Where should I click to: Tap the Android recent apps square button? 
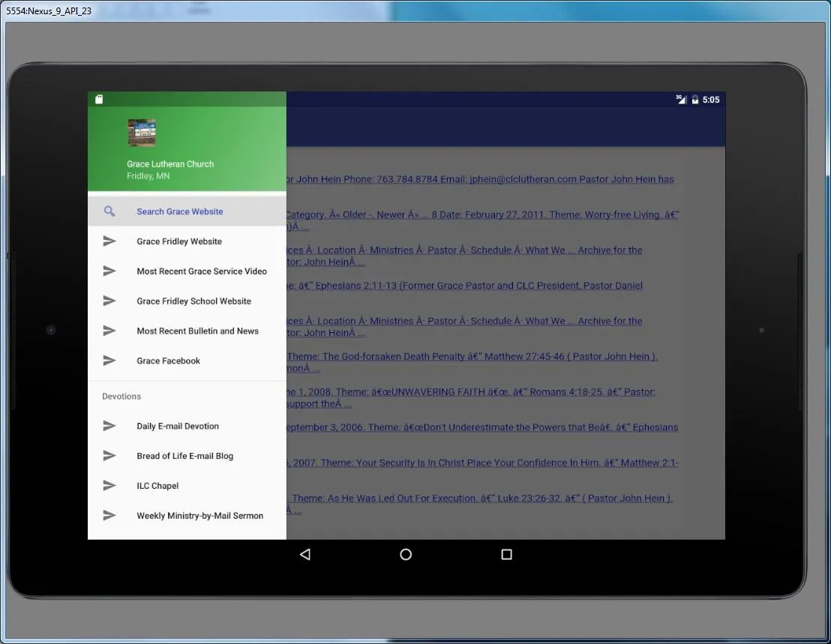[507, 555]
